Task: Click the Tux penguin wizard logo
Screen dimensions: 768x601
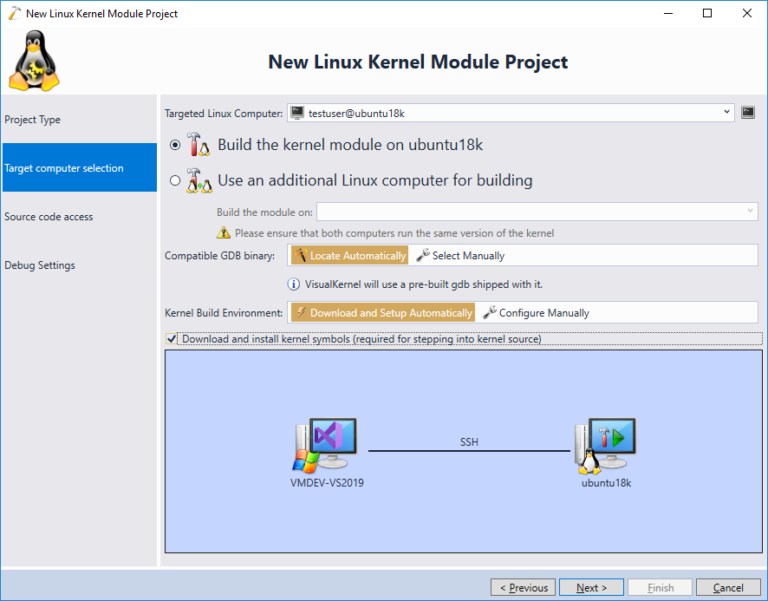Action: [x=34, y=60]
